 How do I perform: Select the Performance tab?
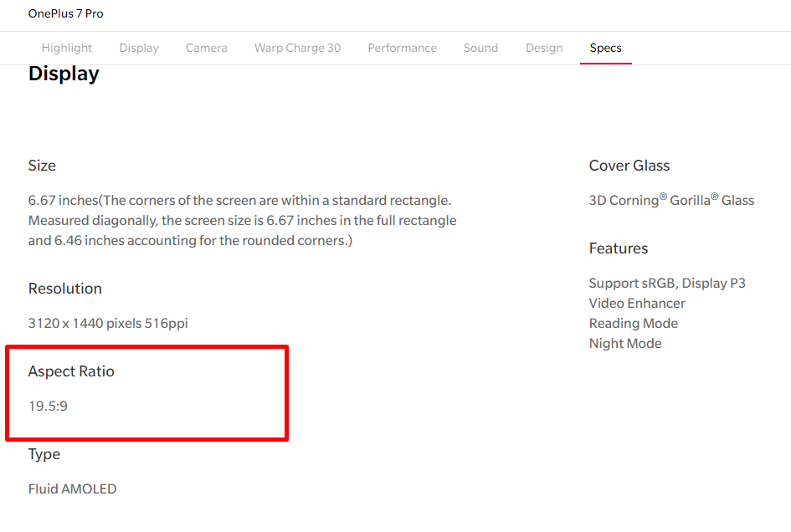(402, 48)
